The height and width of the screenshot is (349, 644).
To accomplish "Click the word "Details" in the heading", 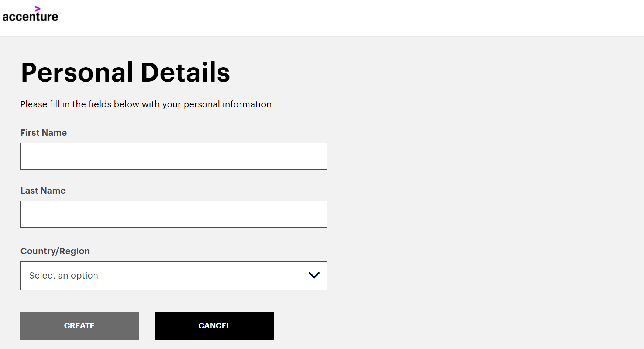I will click(185, 72).
